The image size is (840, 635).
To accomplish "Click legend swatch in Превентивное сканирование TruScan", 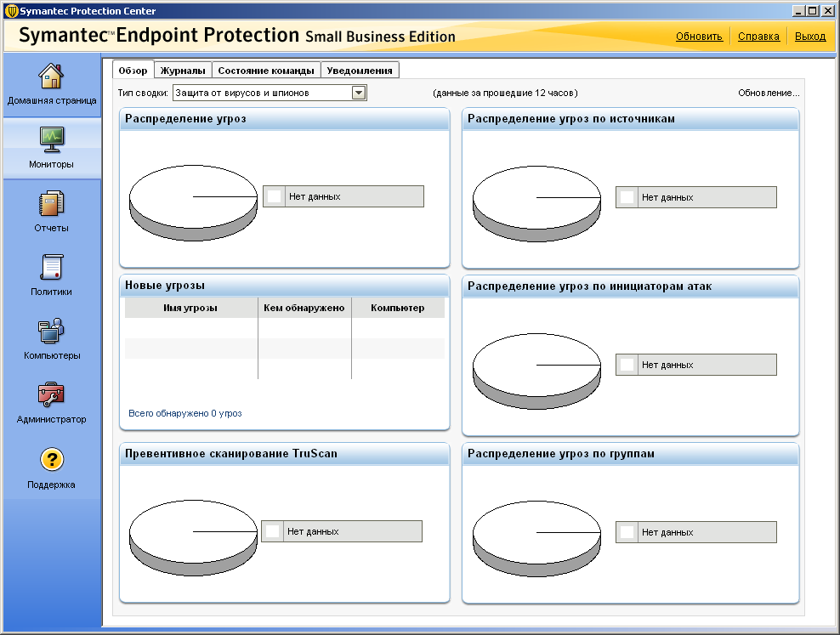I will click(x=272, y=531).
